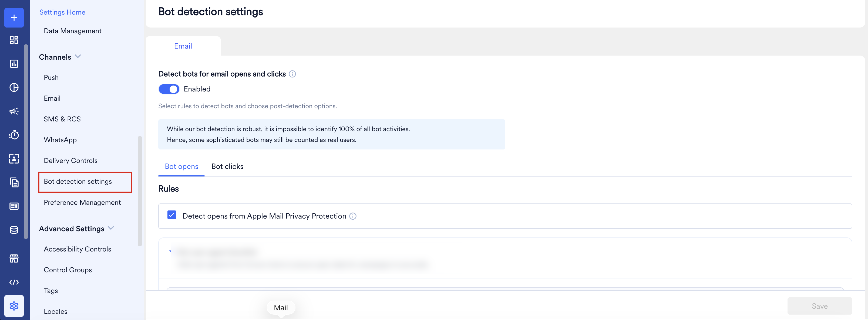The image size is (868, 320).
Task: Open the pie chart segments icon
Action: tap(14, 87)
